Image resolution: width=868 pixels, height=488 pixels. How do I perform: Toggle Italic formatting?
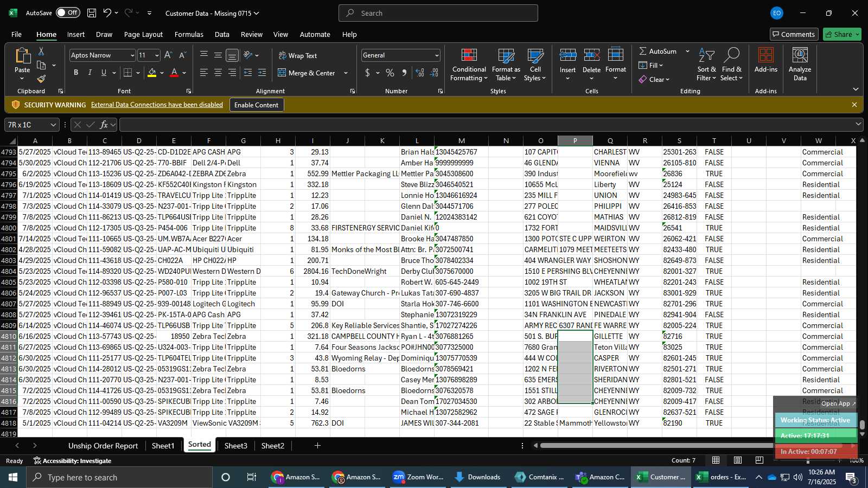pos(90,73)
